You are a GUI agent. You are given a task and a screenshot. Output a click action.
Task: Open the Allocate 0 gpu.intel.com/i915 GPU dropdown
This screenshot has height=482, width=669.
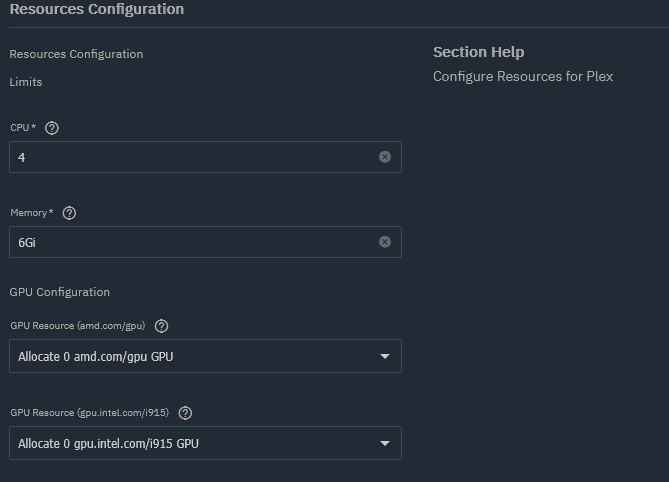(205, 443)
